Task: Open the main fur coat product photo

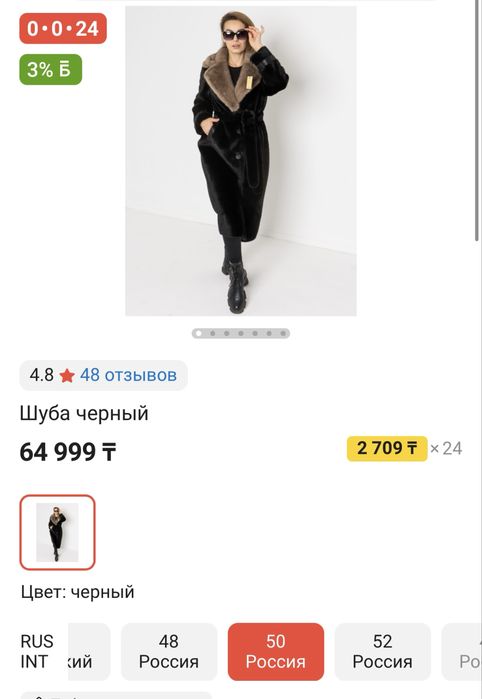Action: (x=241, y=161)
